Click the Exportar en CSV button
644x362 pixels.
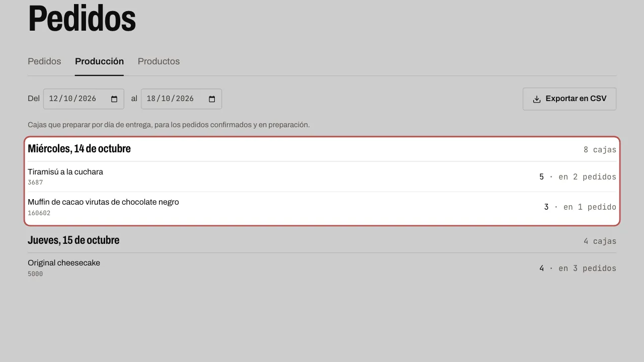[x=570, y=99]
